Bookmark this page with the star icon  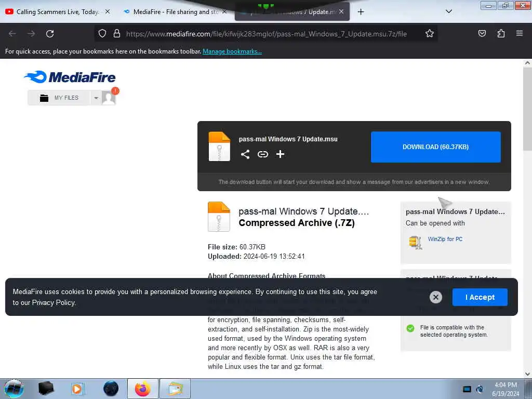click(430, 34)
